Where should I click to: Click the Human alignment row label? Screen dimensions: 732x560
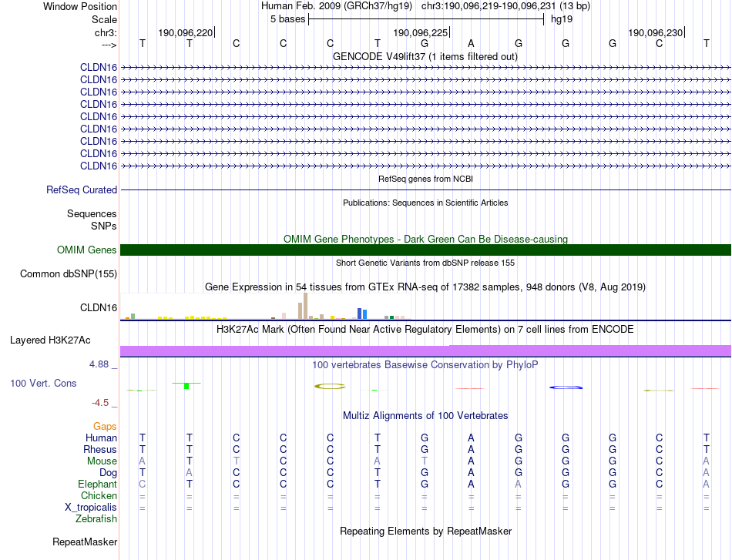coord(101,438)
